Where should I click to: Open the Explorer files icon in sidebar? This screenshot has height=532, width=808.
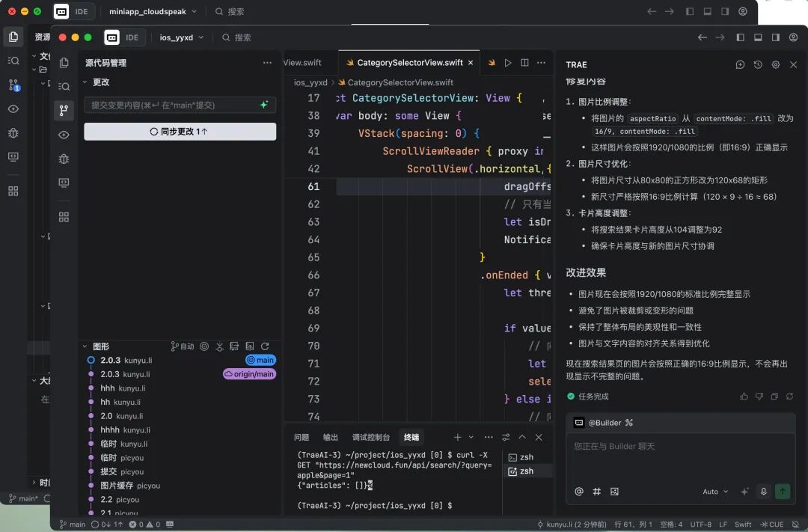(x=64, y=63)
